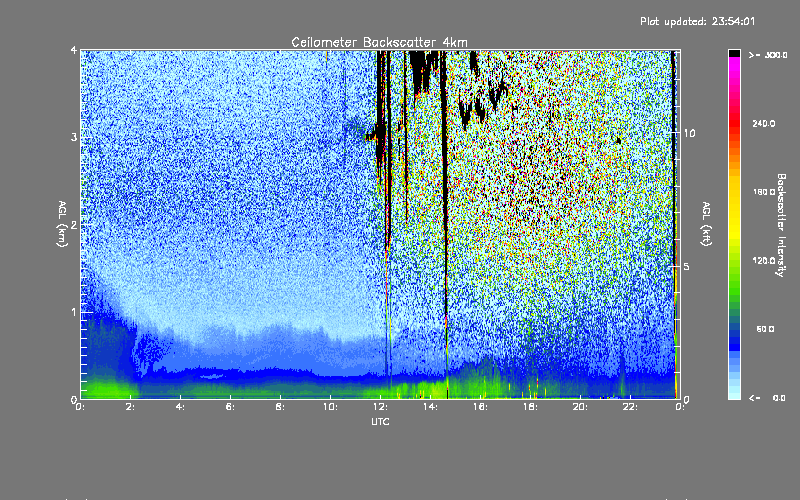Click the "4" km tick on the left axis
The image size is (800, 500).
tap(74, 51)
